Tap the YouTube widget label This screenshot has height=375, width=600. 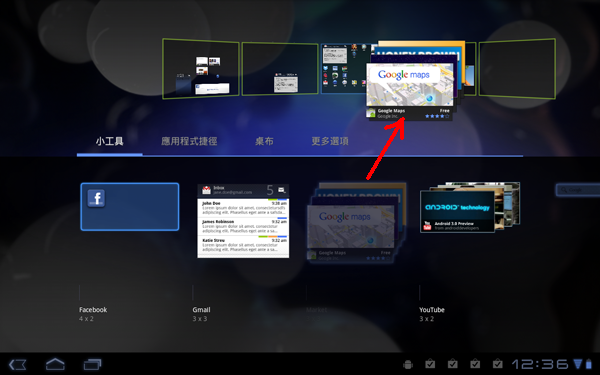coord(432,310)
